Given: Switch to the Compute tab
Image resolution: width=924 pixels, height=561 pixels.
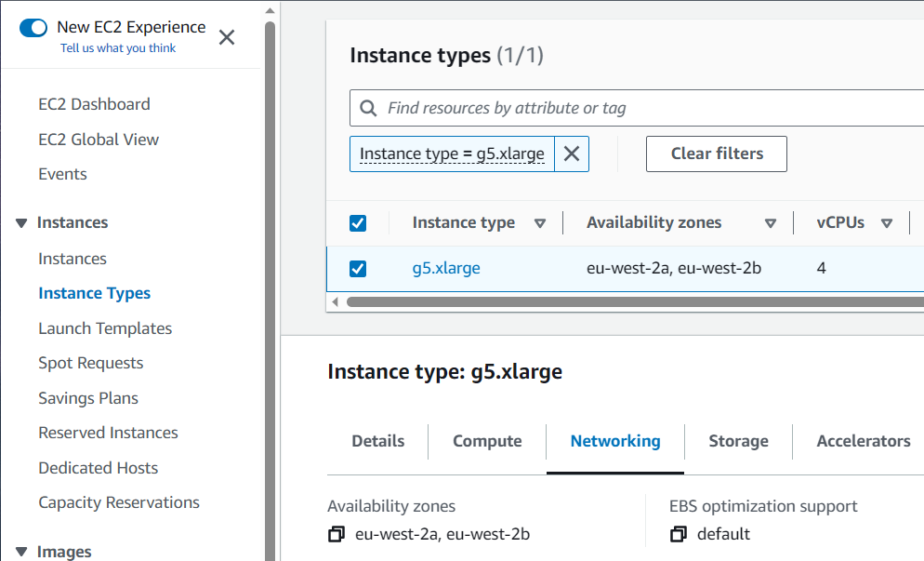Looking at the screenshot, I should click(487, 441).
